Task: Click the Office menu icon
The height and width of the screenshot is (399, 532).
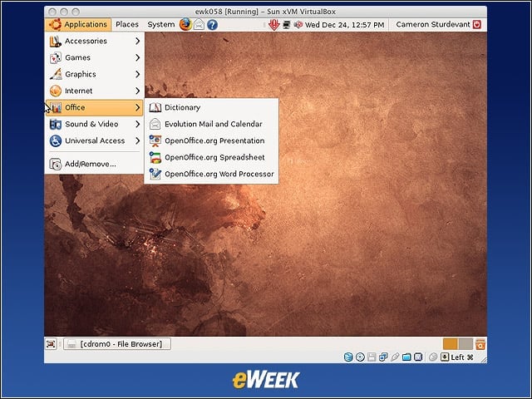Action: pos(56,107)
